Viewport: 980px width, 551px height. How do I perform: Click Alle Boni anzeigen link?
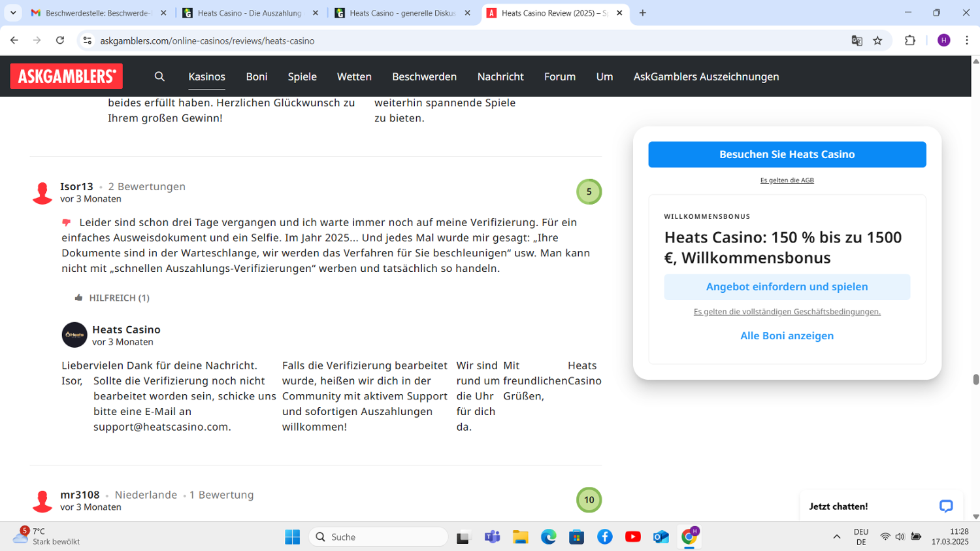coord(787,335)
